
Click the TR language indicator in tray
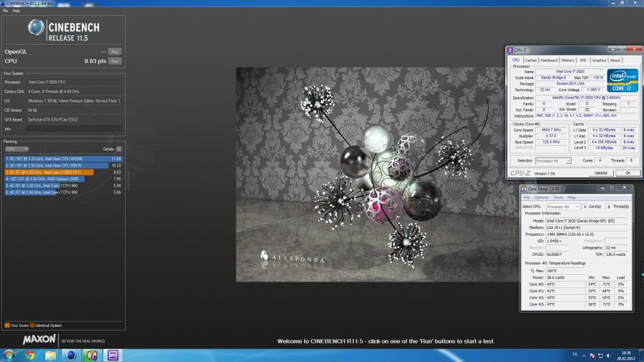click(575, 354)
